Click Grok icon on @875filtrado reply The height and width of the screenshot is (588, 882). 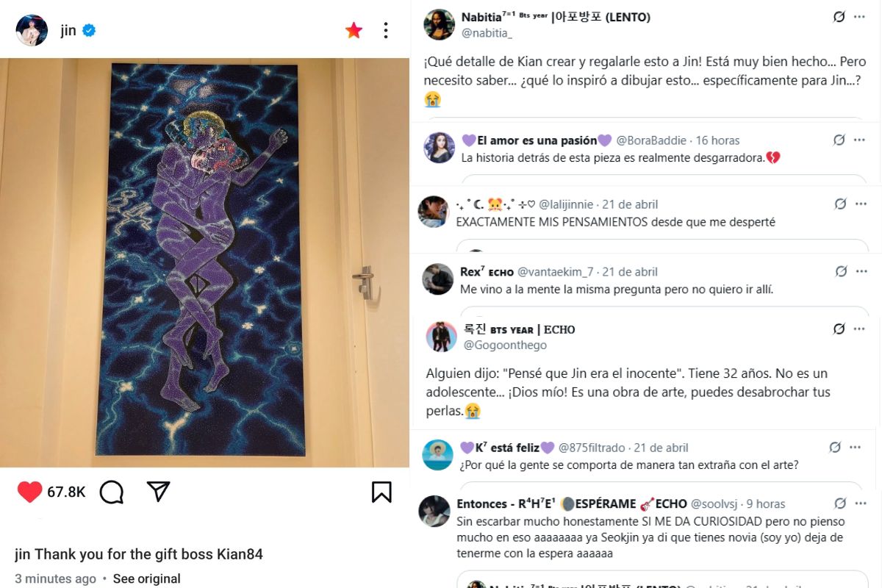click(835, 447)
